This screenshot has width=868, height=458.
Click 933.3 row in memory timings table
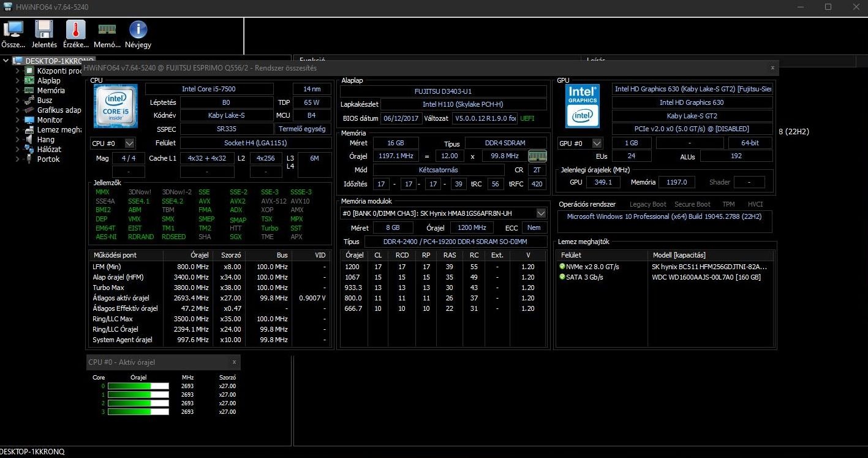click(443, 288)
